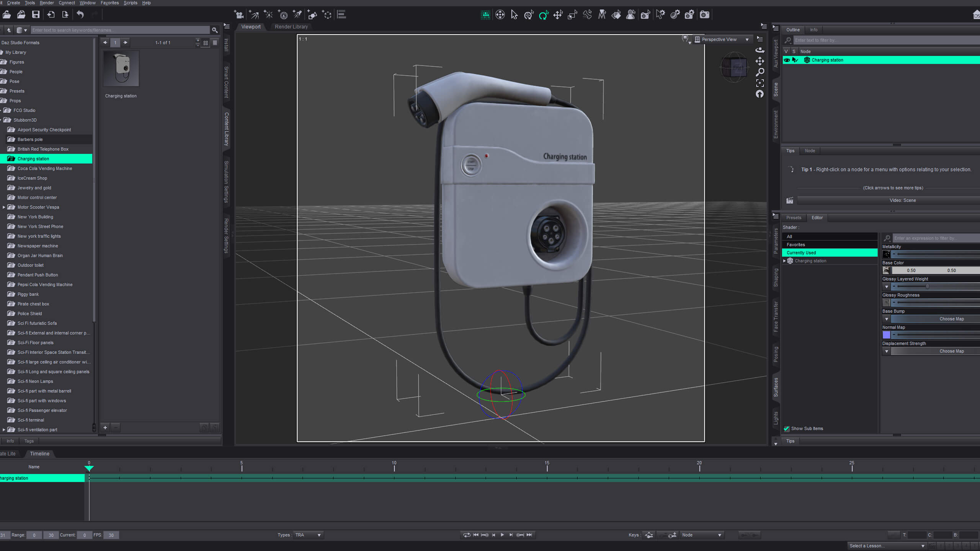Toggle Show Sub Items checkbox

787,429
